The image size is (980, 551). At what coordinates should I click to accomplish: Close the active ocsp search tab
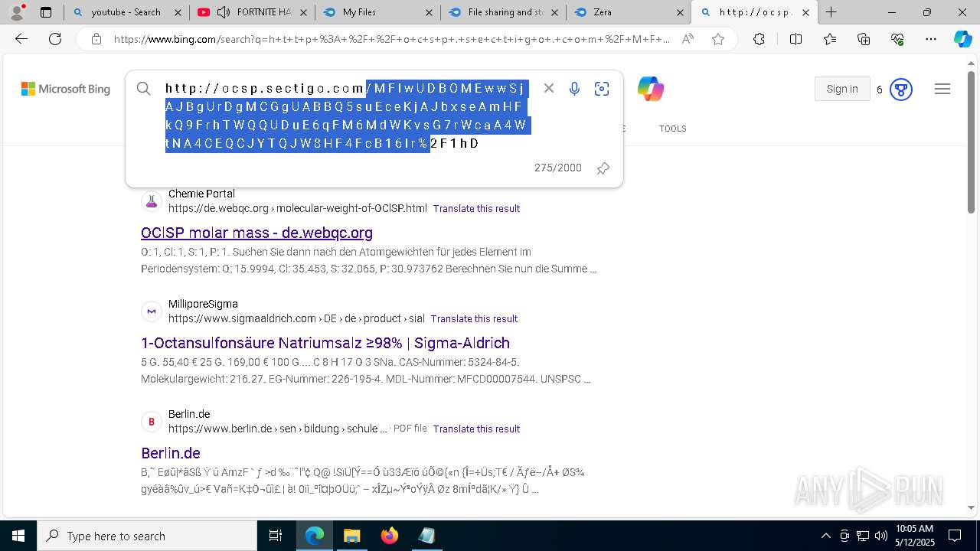tap(805, 12)
